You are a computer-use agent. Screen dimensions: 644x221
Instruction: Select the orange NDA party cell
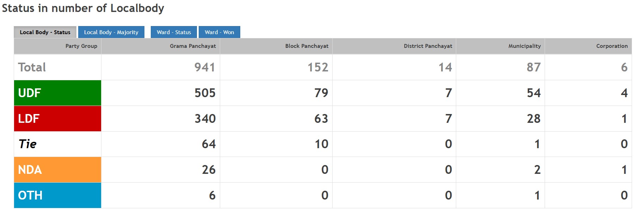pyautogui.click(x=57, y=170)
